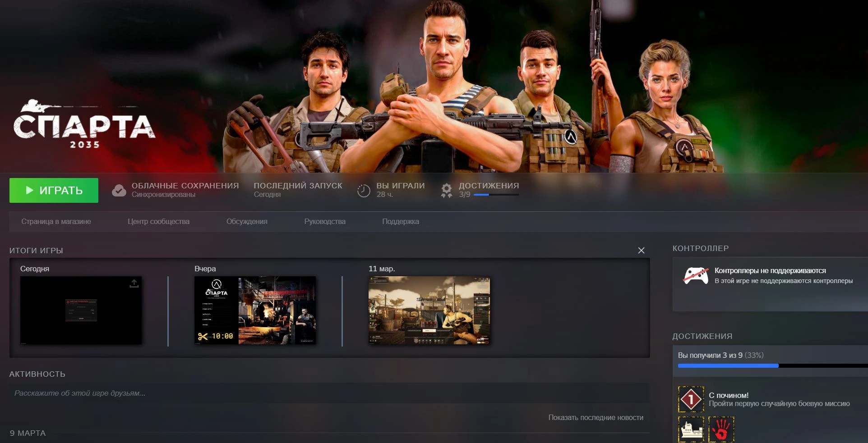Screen dimensions: 868x443
Task: Click the С почином! achievement title
Action: 729,395
